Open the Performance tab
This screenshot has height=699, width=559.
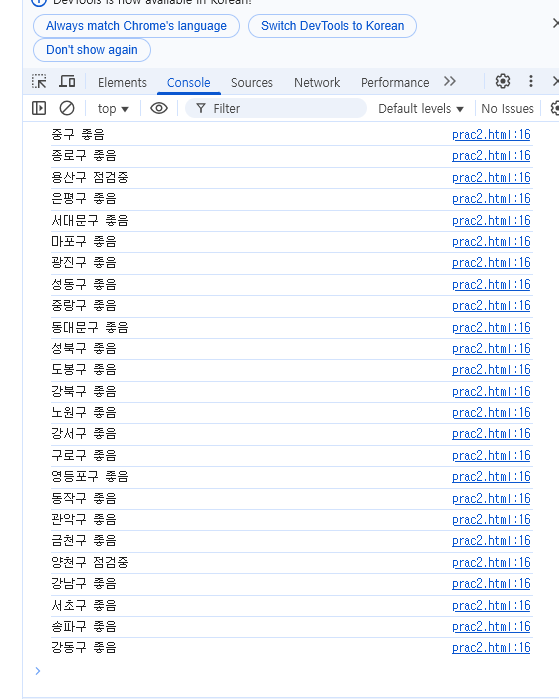coord(395,82)
